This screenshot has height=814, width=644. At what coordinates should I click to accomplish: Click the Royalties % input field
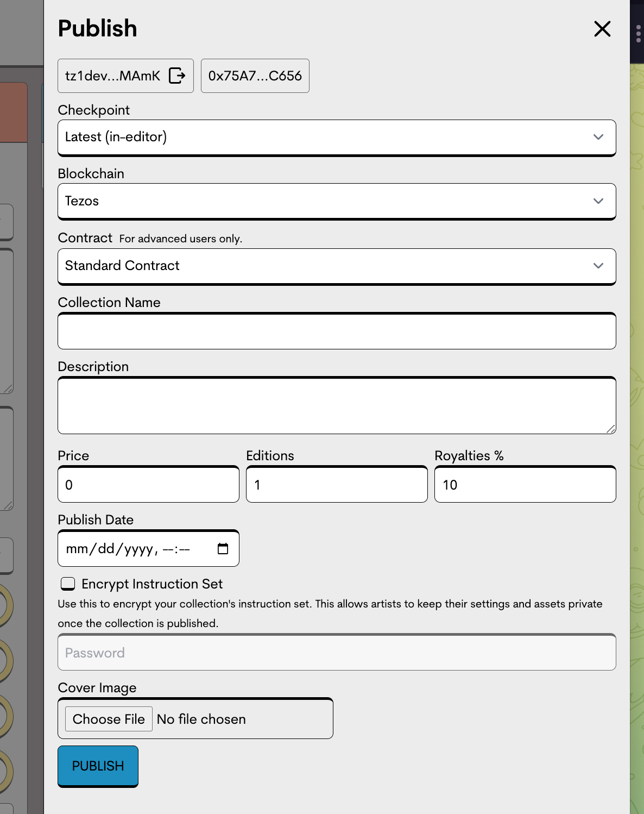click(525, 484)
